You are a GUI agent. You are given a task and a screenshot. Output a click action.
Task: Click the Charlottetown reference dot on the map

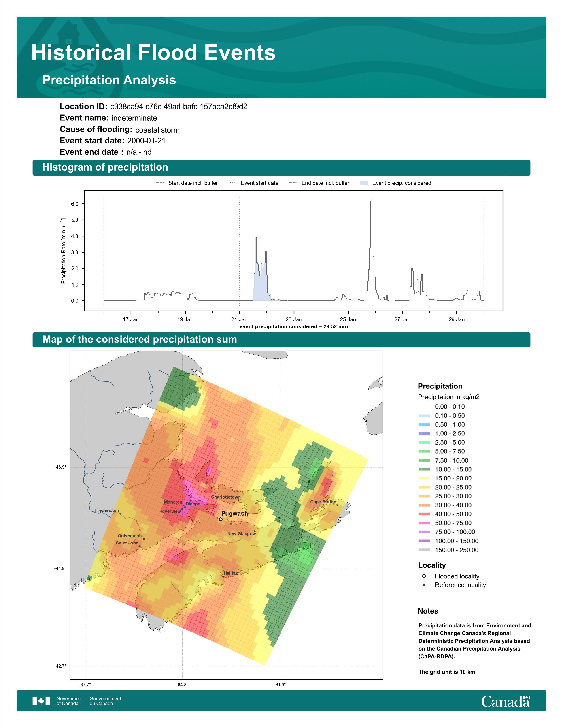pyautogui.click(x=238, y=500)
